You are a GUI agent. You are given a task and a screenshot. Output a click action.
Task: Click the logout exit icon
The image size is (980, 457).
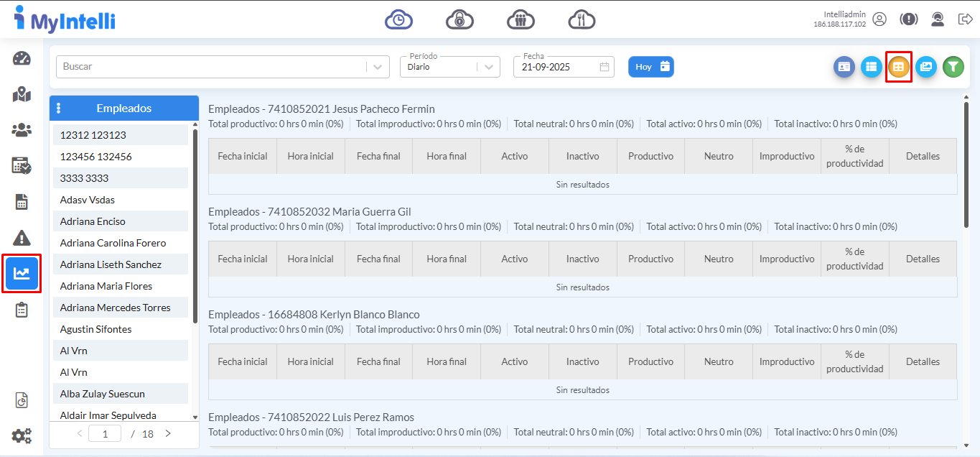point(965,19)
